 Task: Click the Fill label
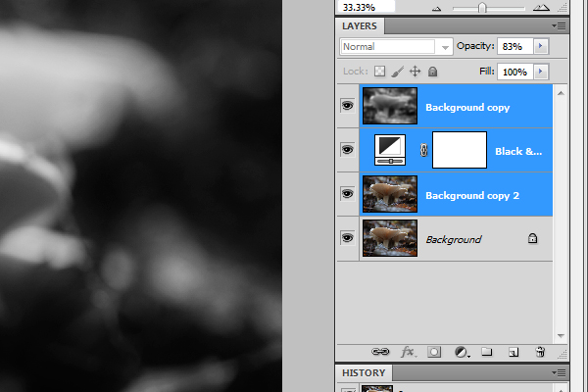tap(487, 72)
